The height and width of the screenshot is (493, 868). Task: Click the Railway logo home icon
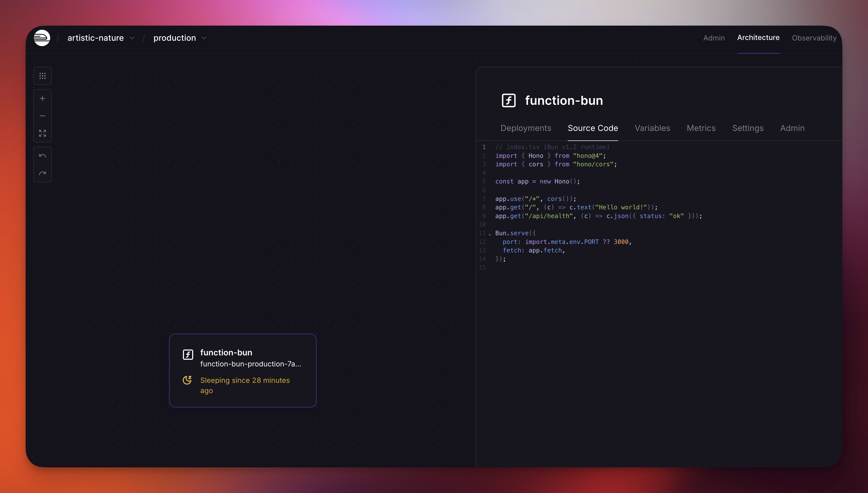(x=42, y=38)
